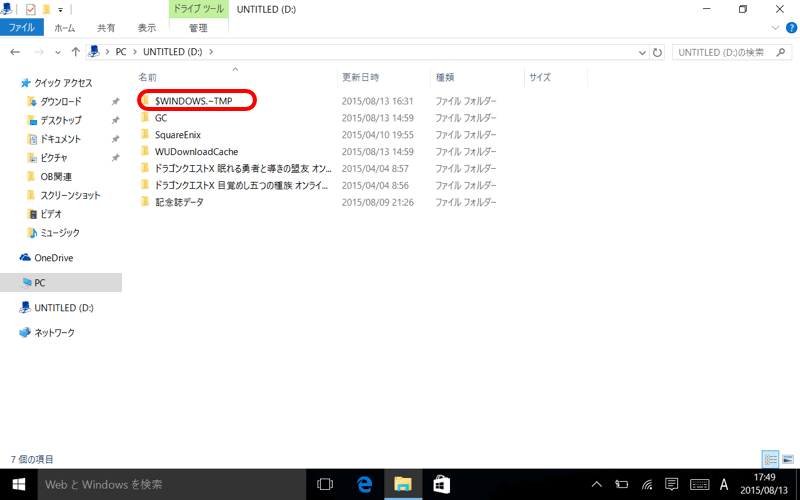Screen dimensions: 800x500
Task: Switch to details view layout
Action: (771, 458)
